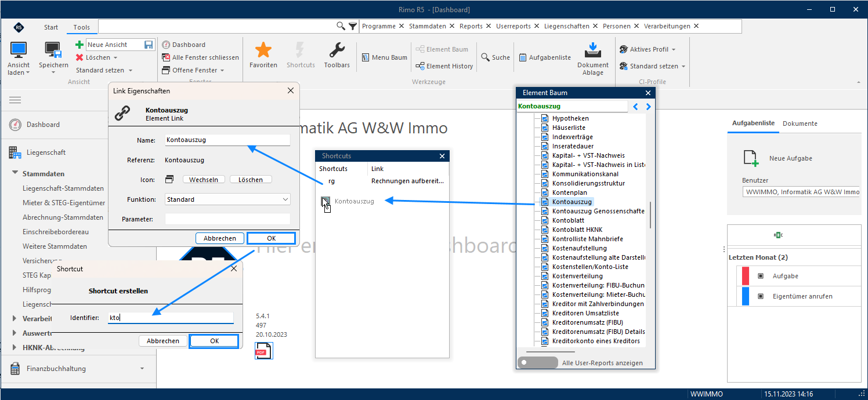Focus the Identifier field containing kto
The width and height of the screenshot is (868, 400).
click(171, 318)
